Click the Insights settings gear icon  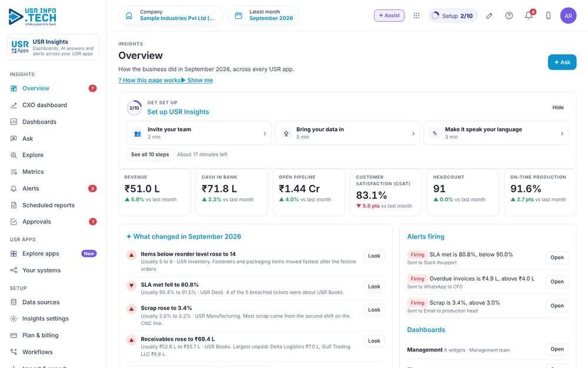[x=14, y=319]
